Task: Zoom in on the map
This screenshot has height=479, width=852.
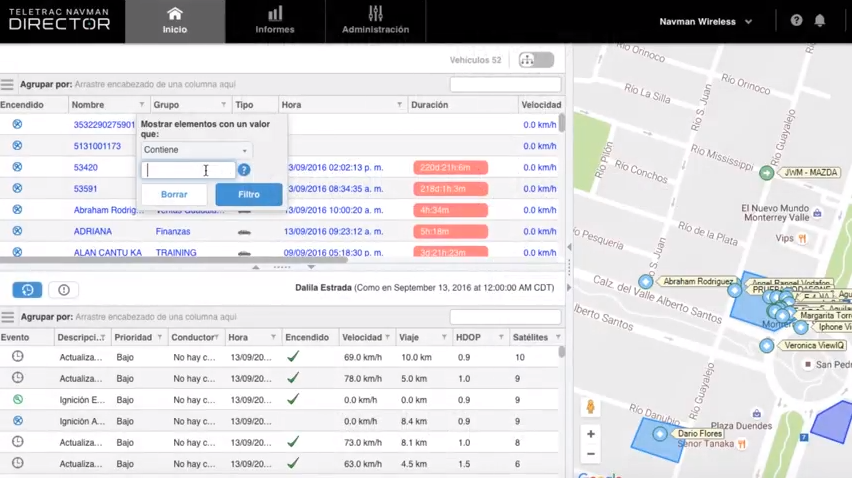Action: pyautogui.click(x=591, y=434)
